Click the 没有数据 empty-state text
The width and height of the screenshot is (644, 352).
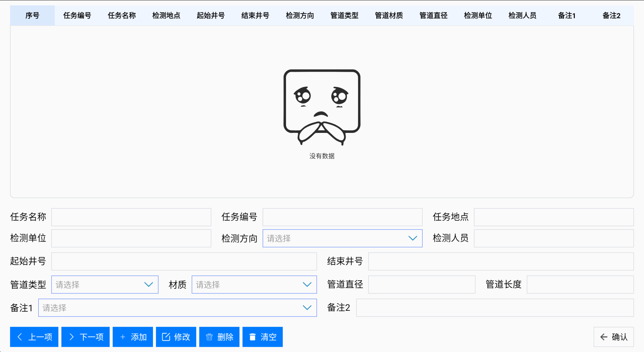point(322,156)
